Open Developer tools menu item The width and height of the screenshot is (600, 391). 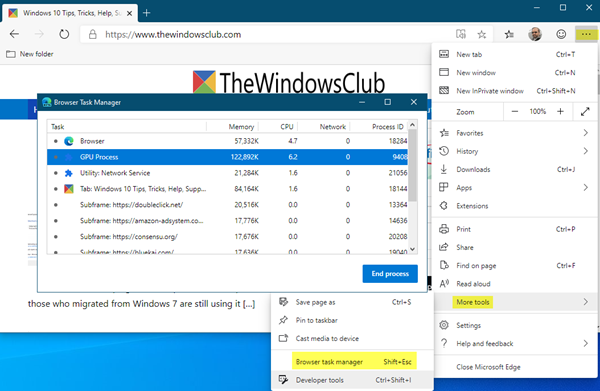click(352, 380)
